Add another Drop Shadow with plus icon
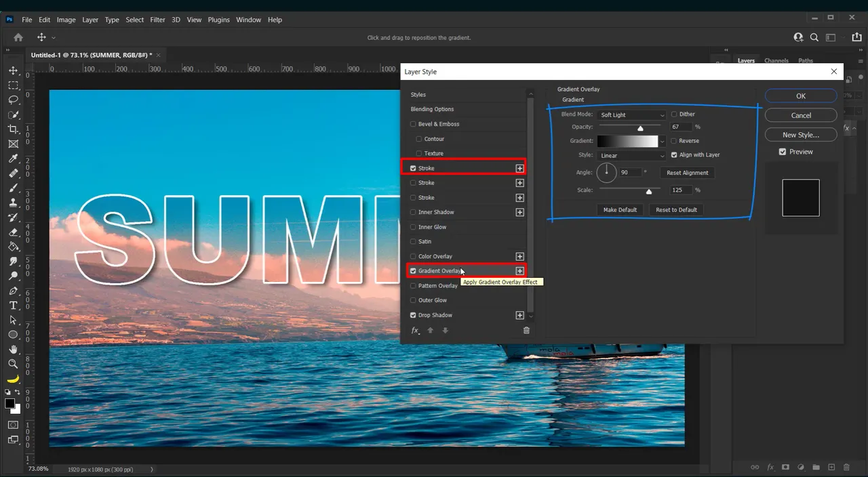868x477 pixels. pos(519,315)
